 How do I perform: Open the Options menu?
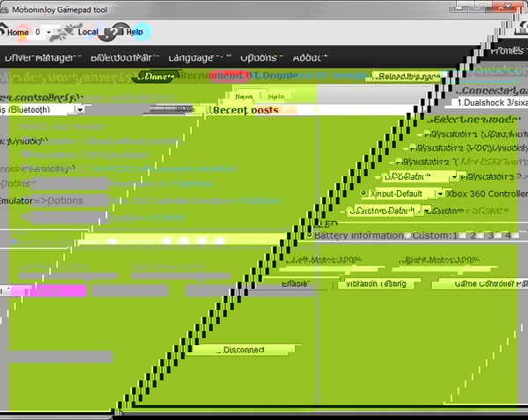(261, 58)
